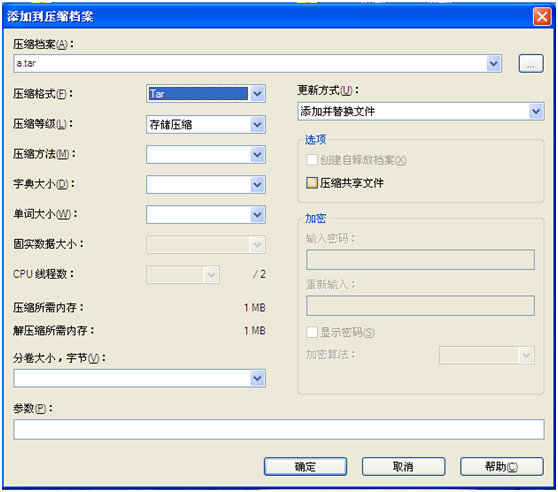
Task: Click the 输入密码 password field
Action: point(420,259)
